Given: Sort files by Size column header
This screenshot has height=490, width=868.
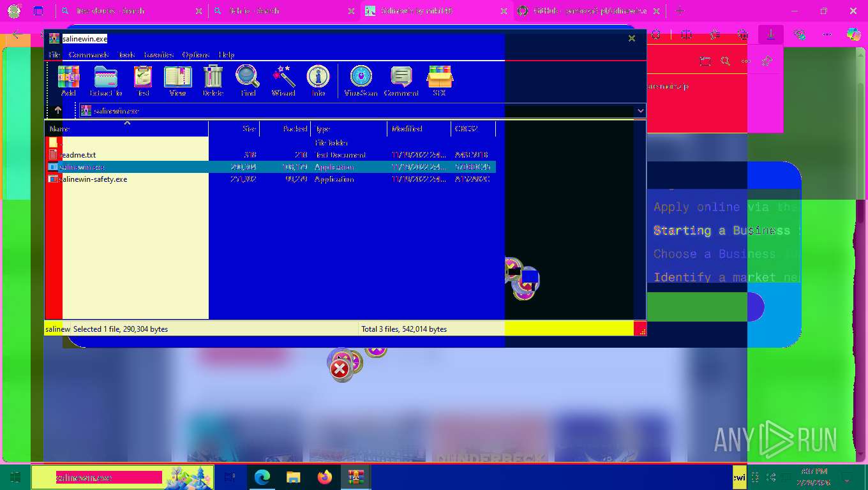Looking at the screenshot, I should point(234,129).
